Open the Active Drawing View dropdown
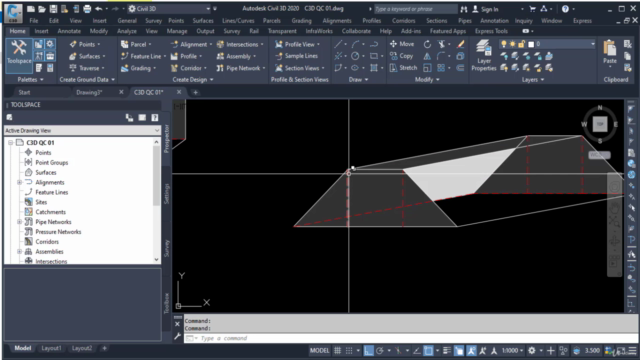640x360 pixels. (82, 130)
